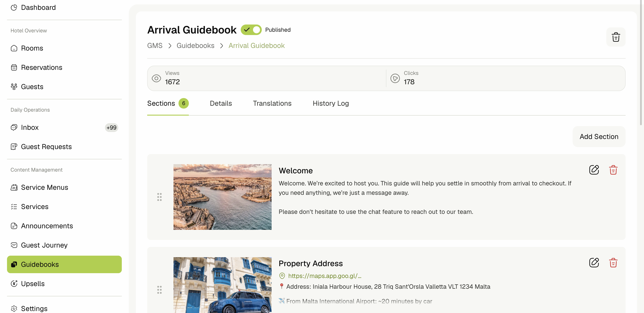The image size is (644, 313).
Task: Switch to the Details tab
Action: 221,103
